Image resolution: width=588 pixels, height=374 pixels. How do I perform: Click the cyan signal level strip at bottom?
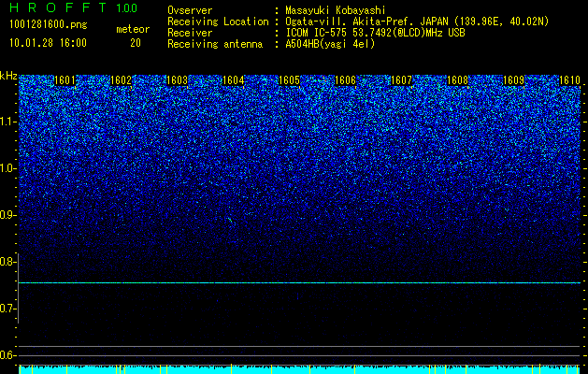(x=299, y=369)
